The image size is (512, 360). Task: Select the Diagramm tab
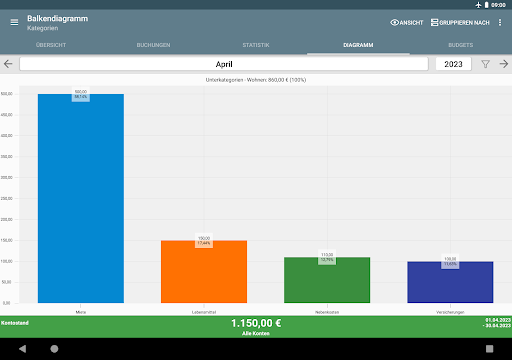[x=358, y=45]
